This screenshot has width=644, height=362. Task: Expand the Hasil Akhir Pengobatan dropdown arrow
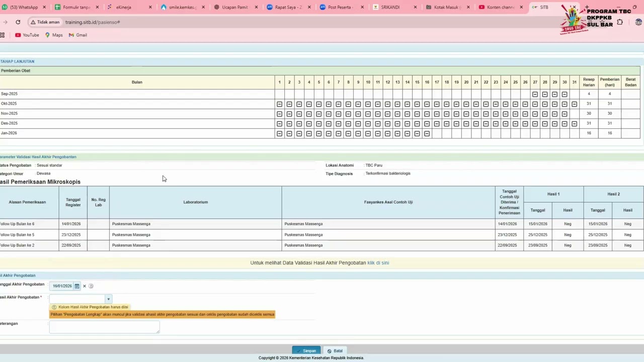coord(108,299)
